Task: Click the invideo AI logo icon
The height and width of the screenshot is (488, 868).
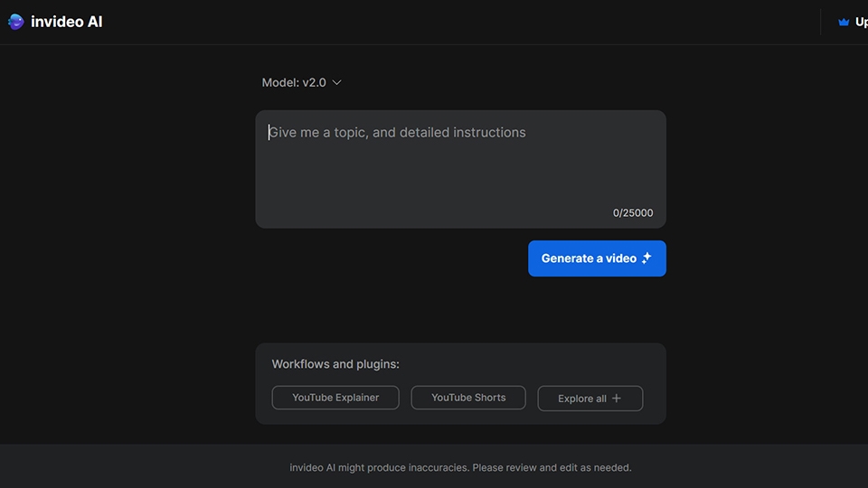Action: pyautogui.click(x=16, y=22)
